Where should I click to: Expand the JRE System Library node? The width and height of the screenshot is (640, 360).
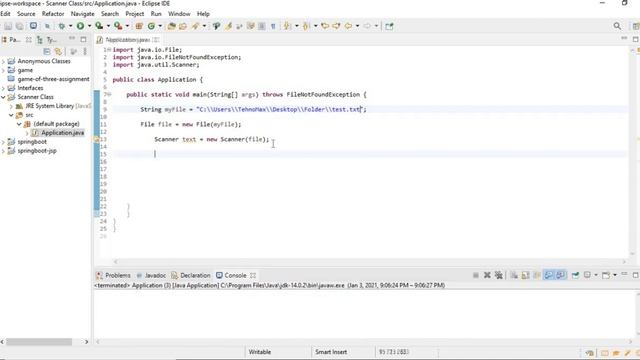click(x=11, y=106)
